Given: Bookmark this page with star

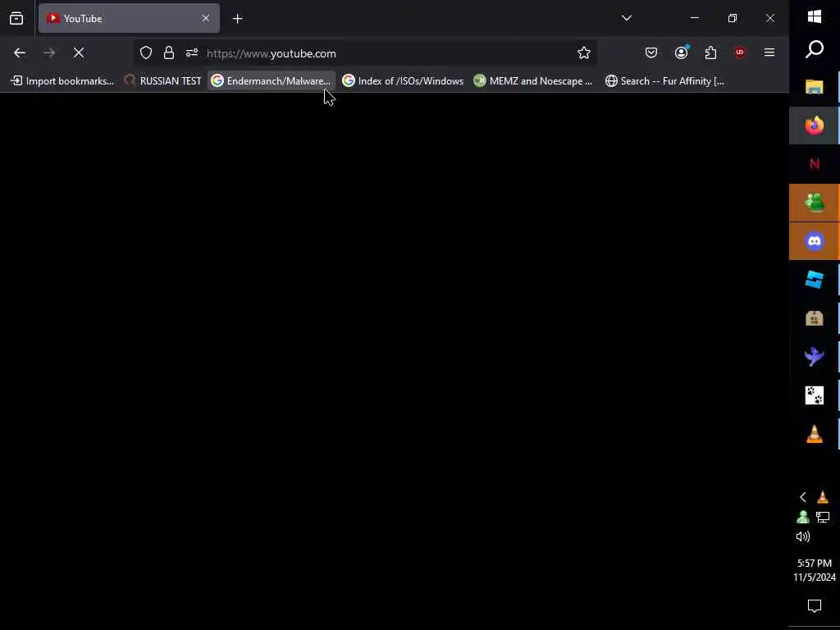Looking at the screenshot, I should (x=584, y=52).
